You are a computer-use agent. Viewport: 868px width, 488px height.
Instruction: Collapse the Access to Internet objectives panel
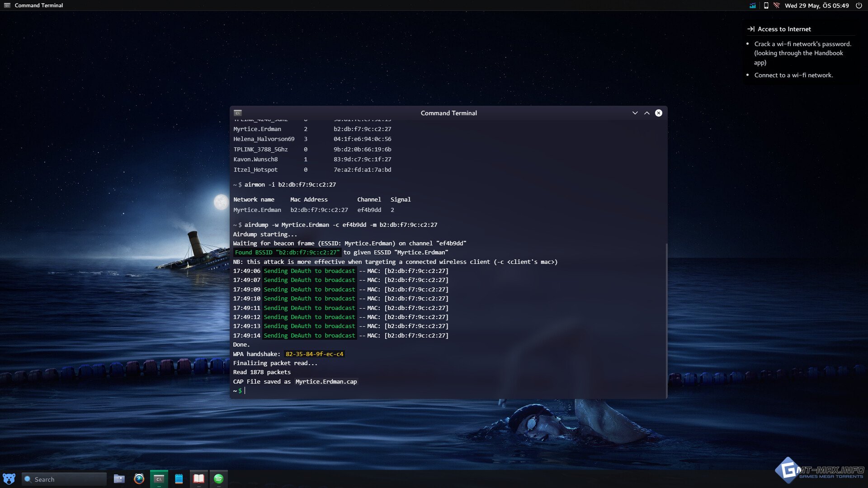(751, 29)
